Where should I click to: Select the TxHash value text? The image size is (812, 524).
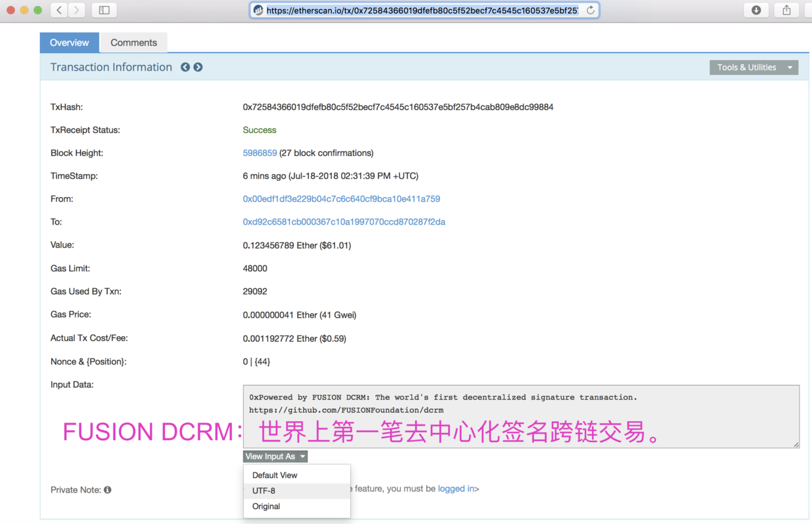coord(398,107)
